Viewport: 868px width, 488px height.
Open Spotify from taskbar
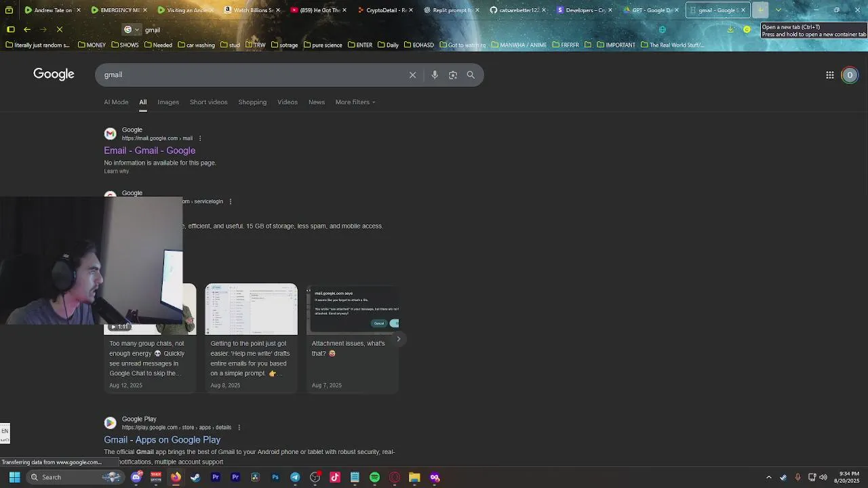tap(374, 477)
